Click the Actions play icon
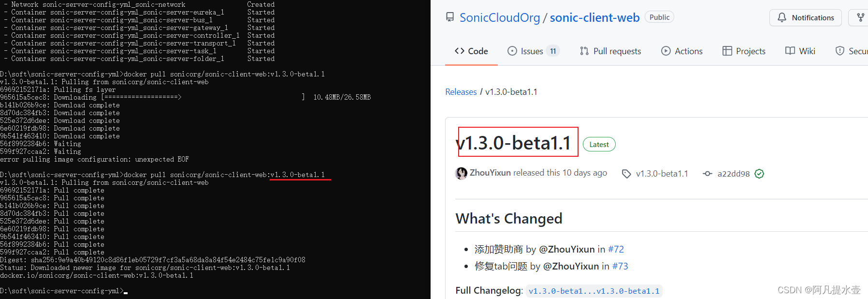Screen dimensions: 868x299 (666, 51)
